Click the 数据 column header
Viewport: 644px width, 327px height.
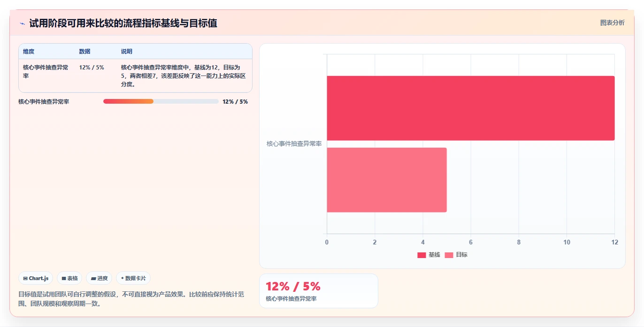[84, 52]
